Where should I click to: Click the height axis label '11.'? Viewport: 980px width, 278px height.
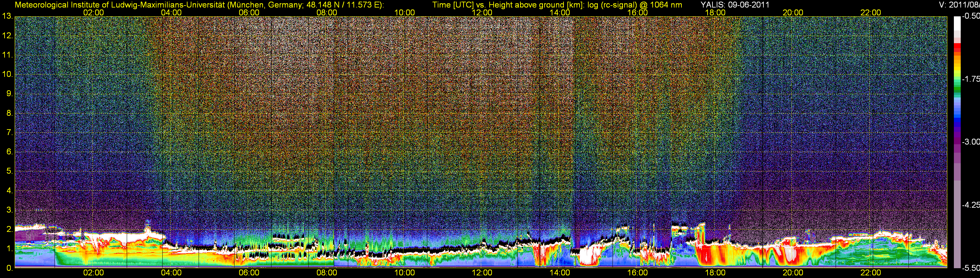coord(7,55)
